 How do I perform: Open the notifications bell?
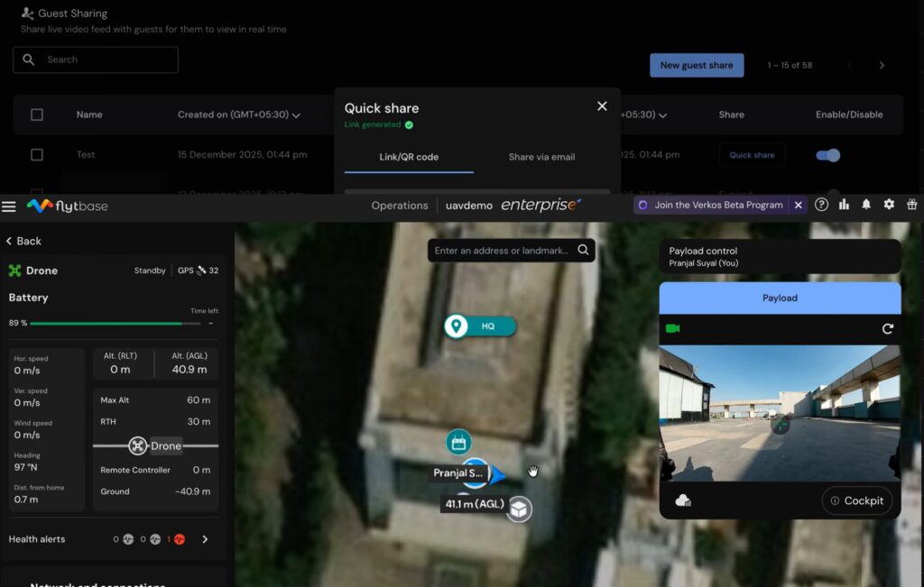tap(866, 205)
